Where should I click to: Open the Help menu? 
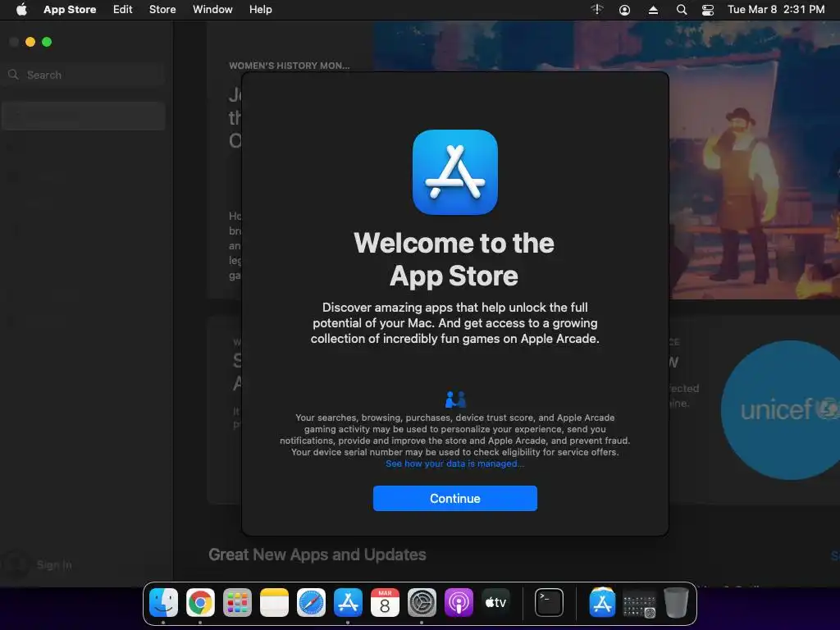point(260,10)
